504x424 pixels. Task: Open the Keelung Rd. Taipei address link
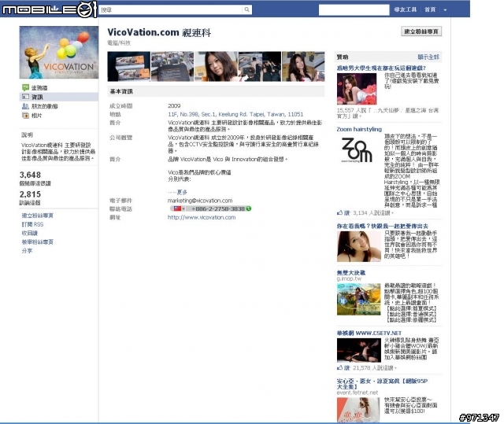coord(235,114)
